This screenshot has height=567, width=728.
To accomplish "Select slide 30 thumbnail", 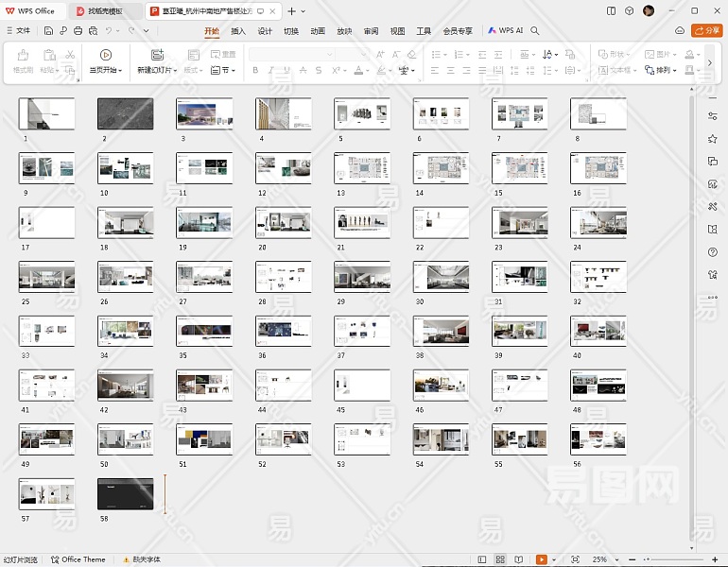I will 441,276.
